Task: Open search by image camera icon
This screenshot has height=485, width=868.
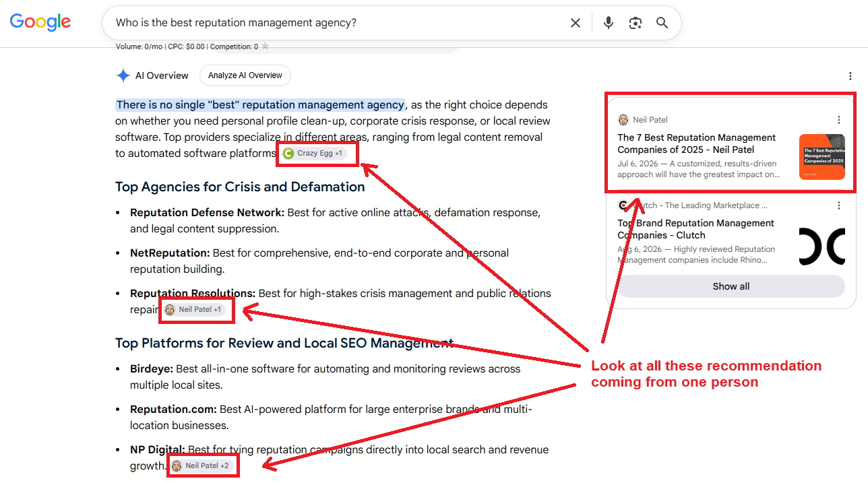Action: tap(635, 23)
